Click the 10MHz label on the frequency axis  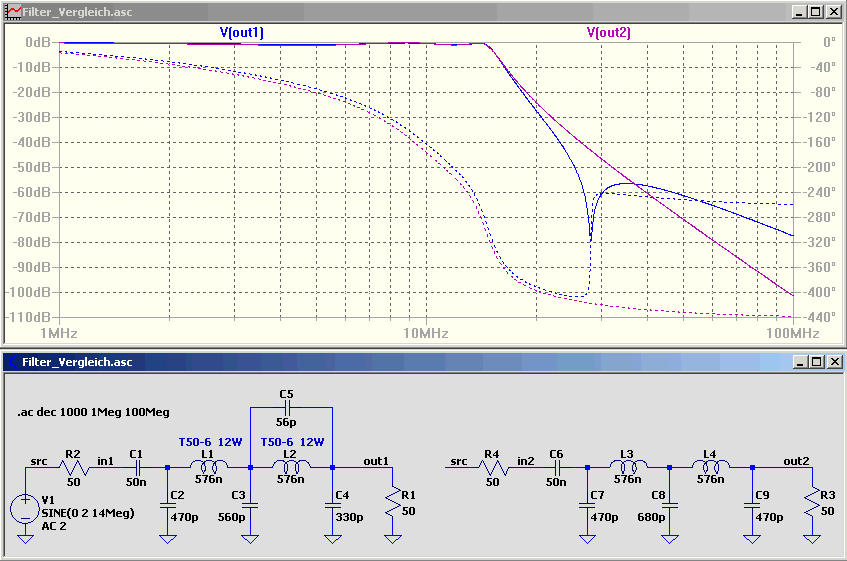click(426, 333)
